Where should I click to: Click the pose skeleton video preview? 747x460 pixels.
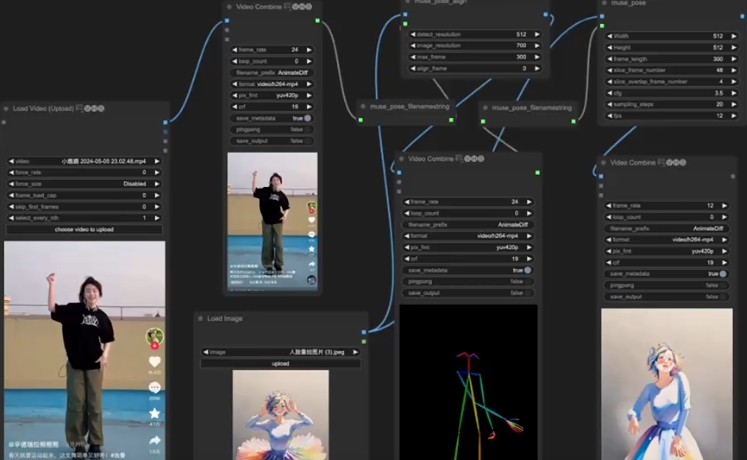click(468, 380)
